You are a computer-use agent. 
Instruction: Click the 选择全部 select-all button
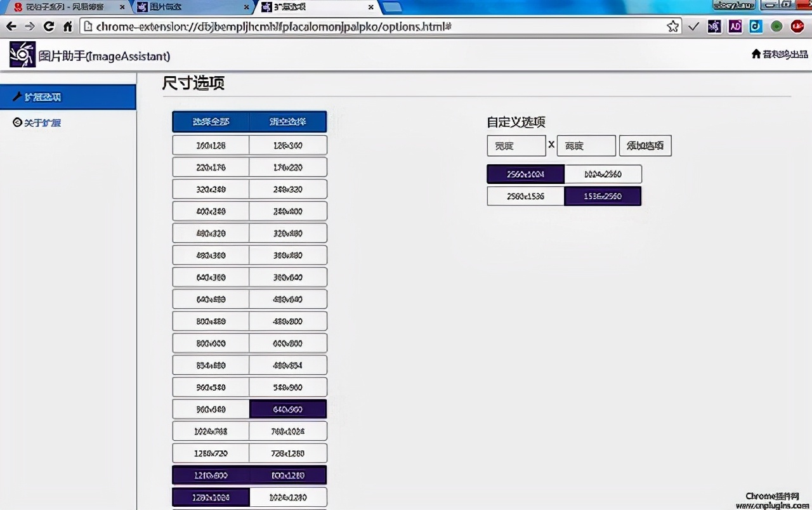pos(211,121)
